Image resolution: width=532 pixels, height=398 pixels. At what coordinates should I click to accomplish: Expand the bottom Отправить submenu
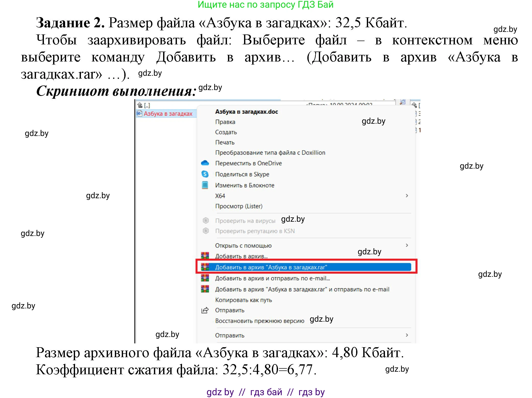pyautogui.click(x=407, y=335)
